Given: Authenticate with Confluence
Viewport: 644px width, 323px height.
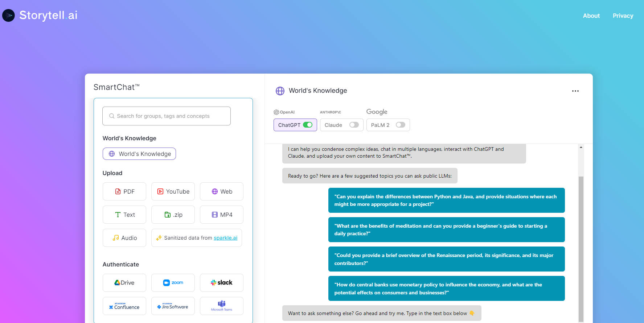Looking at the screenshot, I should coord(124,306).
